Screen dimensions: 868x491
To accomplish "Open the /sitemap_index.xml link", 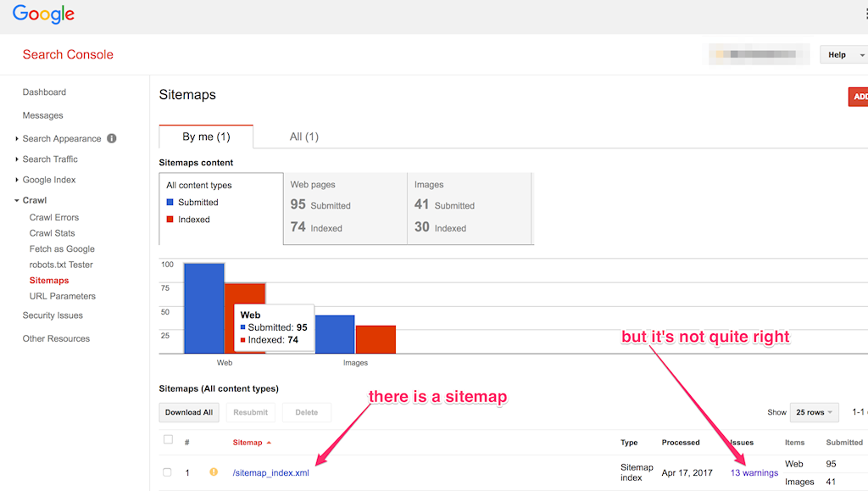I will [270, 473].
